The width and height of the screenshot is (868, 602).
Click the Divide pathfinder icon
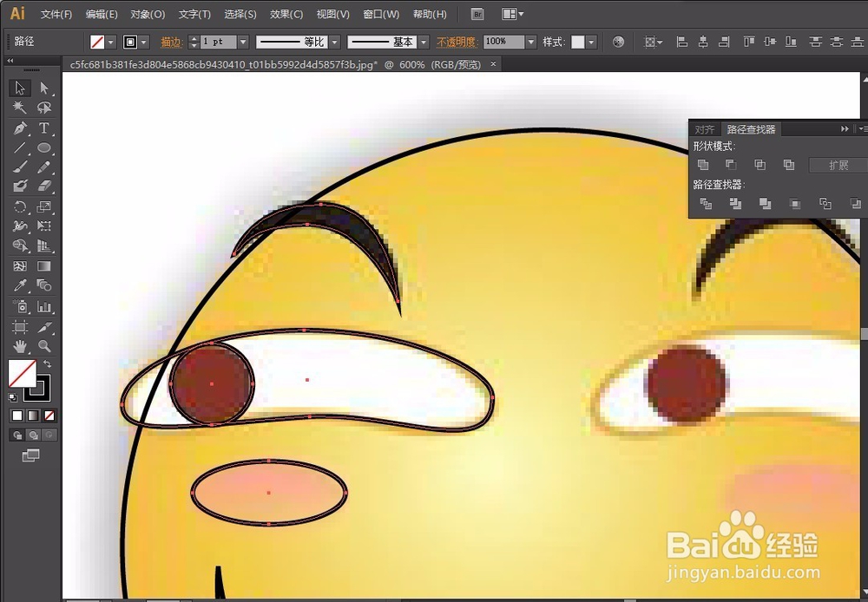[x=706, y=204]
